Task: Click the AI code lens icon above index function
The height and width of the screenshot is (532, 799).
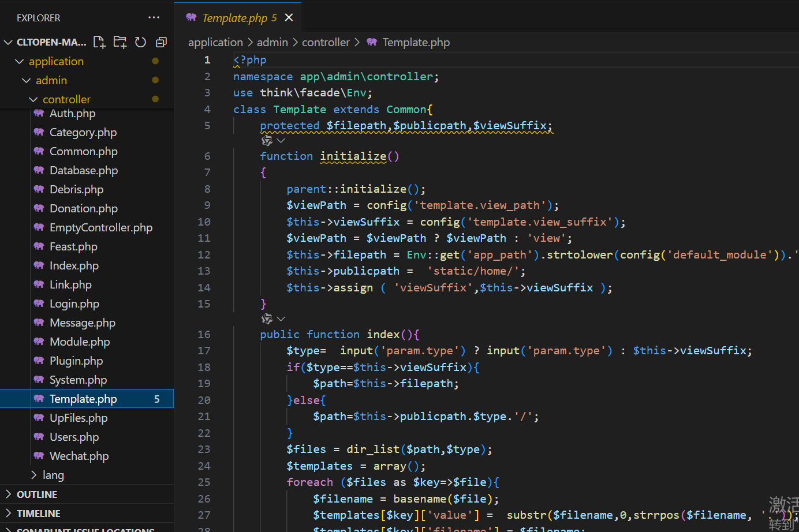Action: [x=267, y=319]
